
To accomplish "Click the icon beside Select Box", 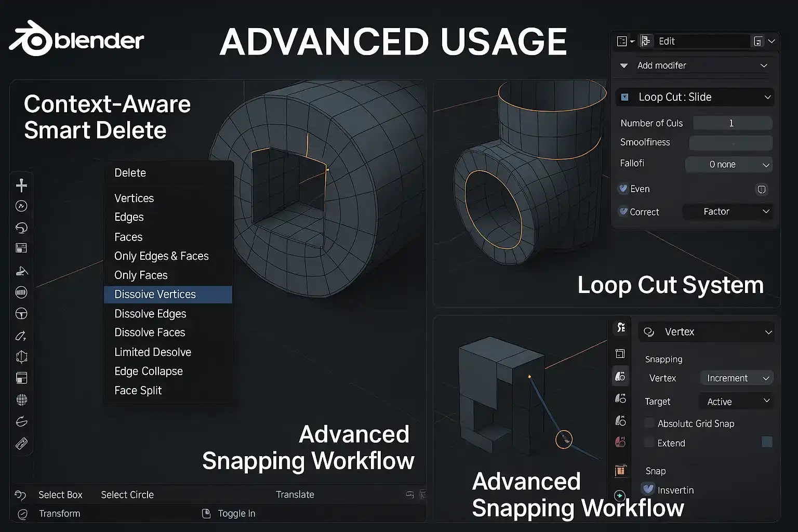I will [x=20, y=495].
